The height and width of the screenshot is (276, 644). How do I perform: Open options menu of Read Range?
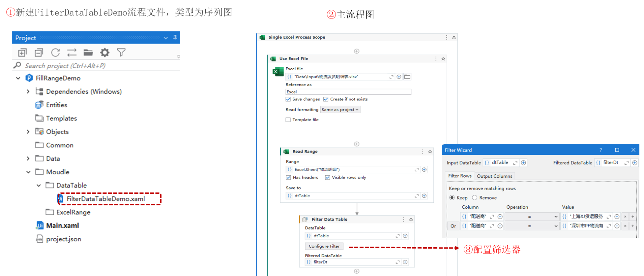pyautogui.click(x=423, y=152)
